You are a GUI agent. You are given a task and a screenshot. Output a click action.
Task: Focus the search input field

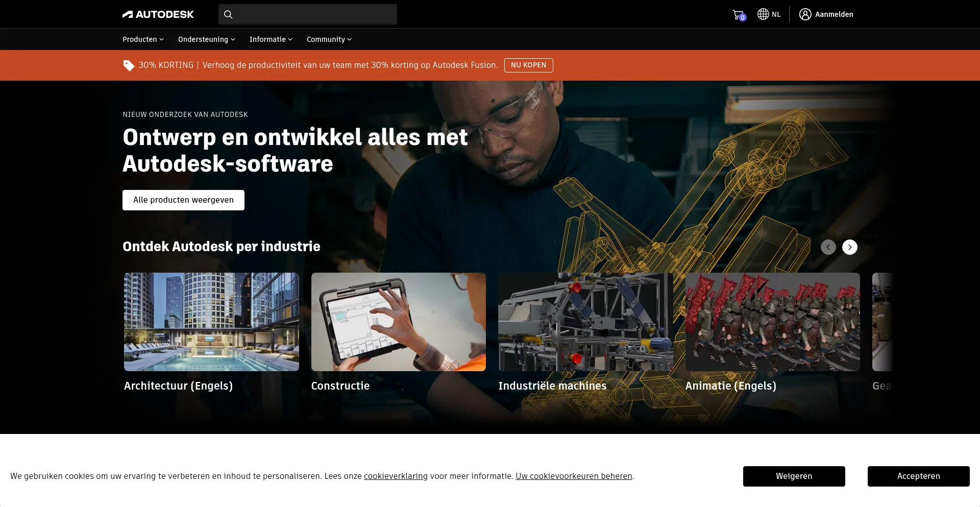pyautogui.click(x=308, y=14)
